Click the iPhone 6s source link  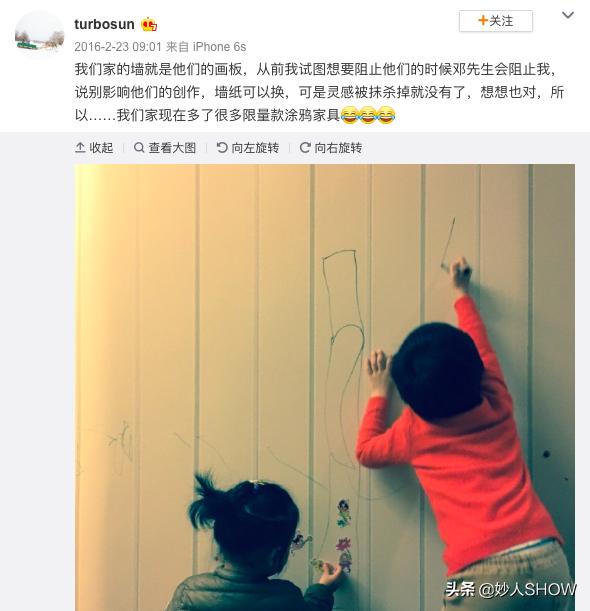(x=219, y=47)
